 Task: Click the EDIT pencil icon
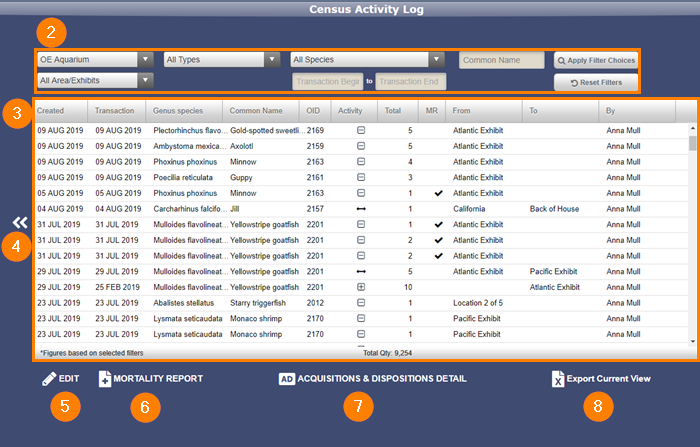49,379
